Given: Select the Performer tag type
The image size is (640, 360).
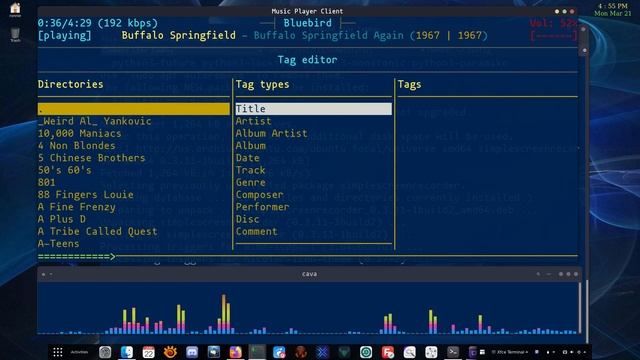Looking at the screenshot, I should click(x=262, y=207).
